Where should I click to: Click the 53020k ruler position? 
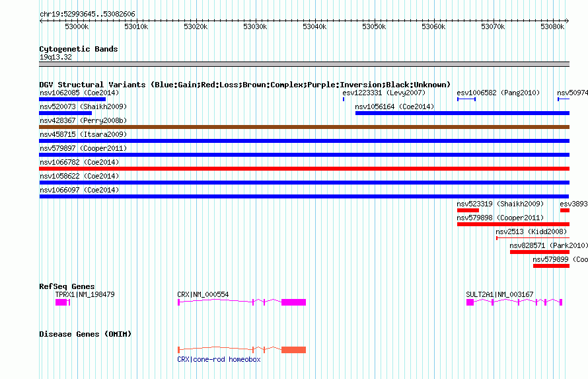(196, 26)
